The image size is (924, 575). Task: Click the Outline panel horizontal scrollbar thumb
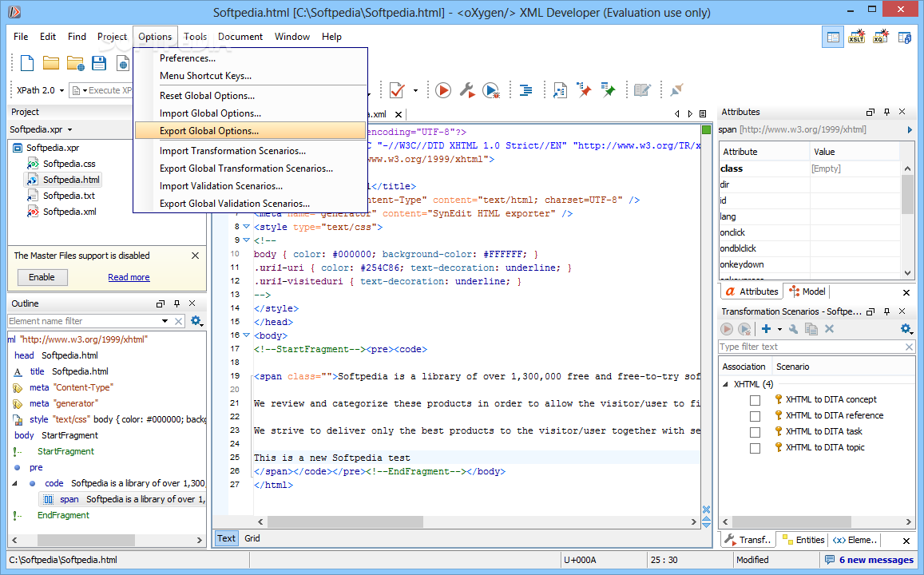(x=86, y=540)
